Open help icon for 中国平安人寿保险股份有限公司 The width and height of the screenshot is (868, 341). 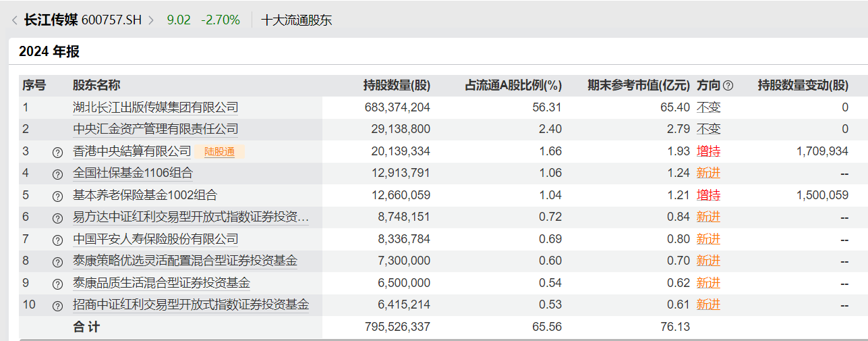pyautogui.click(x=58, y=240)
